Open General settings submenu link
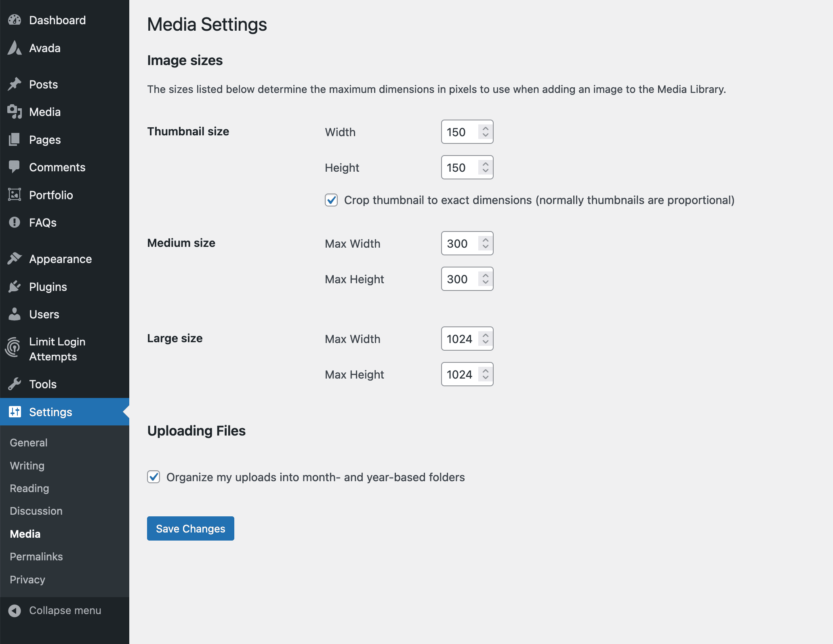This screenshot has width=833, height=644. [x=29, y=443]
